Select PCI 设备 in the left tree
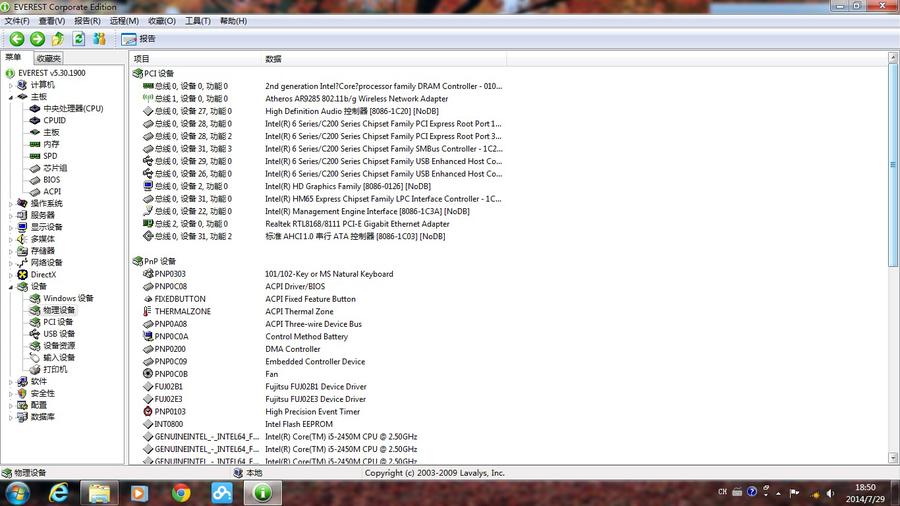This screenshot has height=506, width=900. 58,322
